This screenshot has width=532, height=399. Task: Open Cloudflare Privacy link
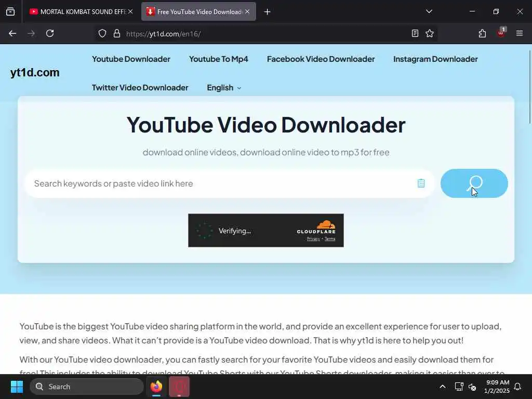[313, 239]
